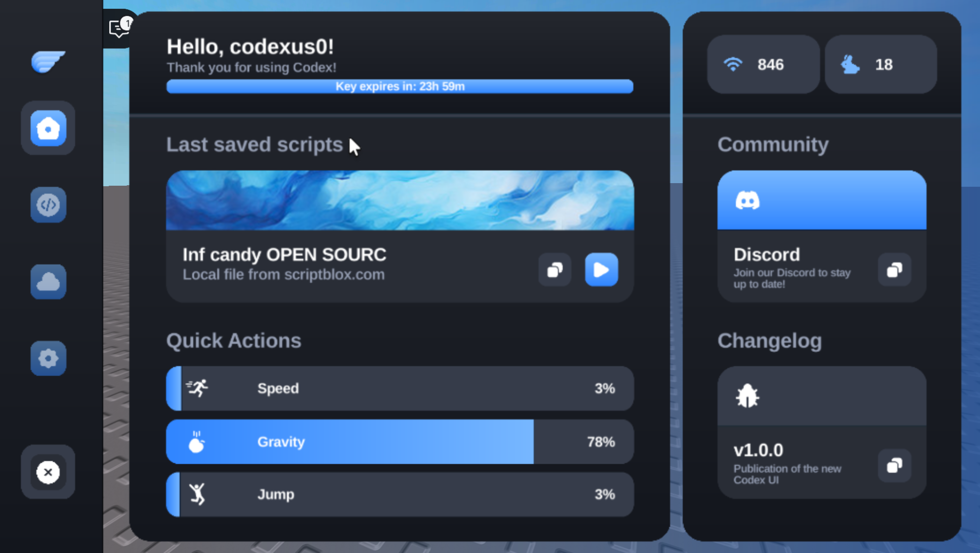Copy the v1.0.0 changelog entry
This screenshot has height=553, width=980.
[894, 465]
